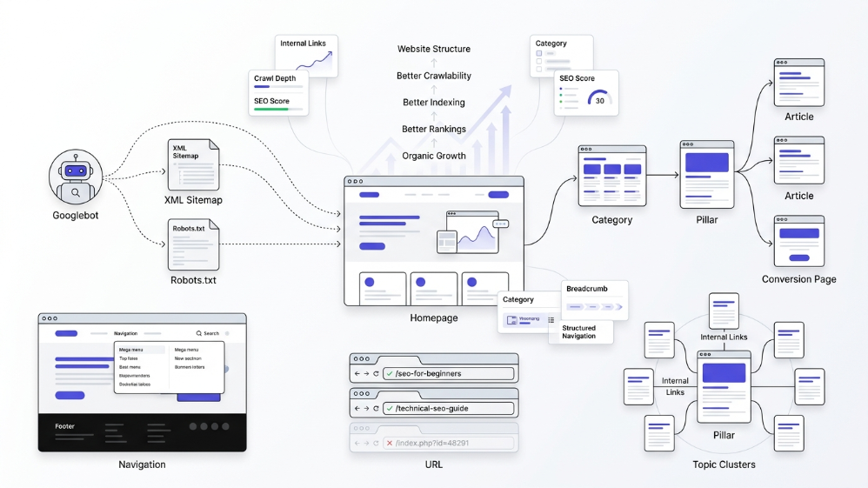
Task: Click the 'Better Rankings' text
Action: [x=434, y=129]
